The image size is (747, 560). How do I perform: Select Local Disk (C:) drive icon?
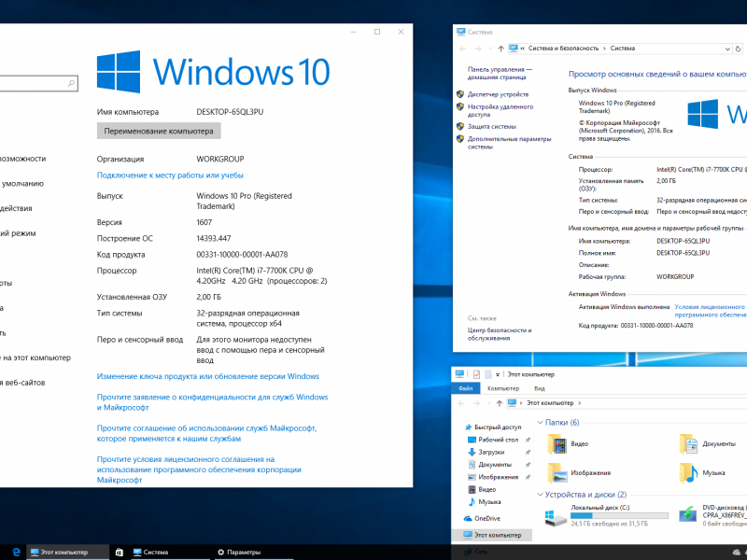coord(556,517)
